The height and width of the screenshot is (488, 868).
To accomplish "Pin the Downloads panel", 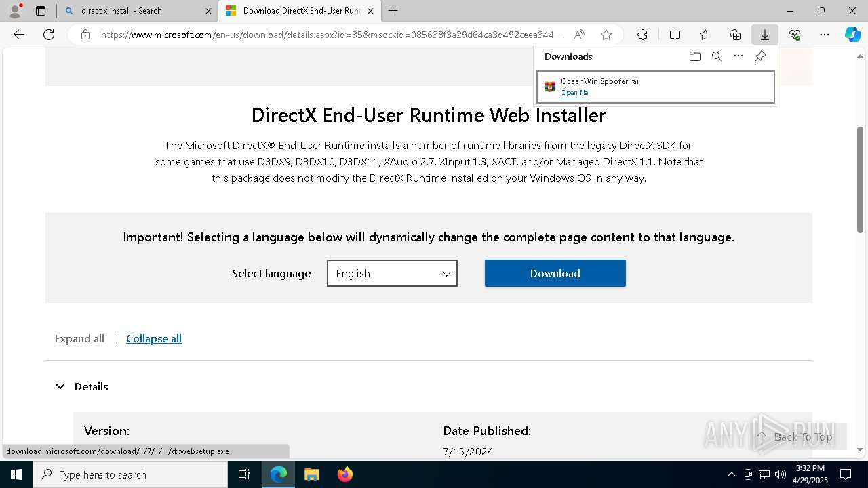I will (760, 56).
